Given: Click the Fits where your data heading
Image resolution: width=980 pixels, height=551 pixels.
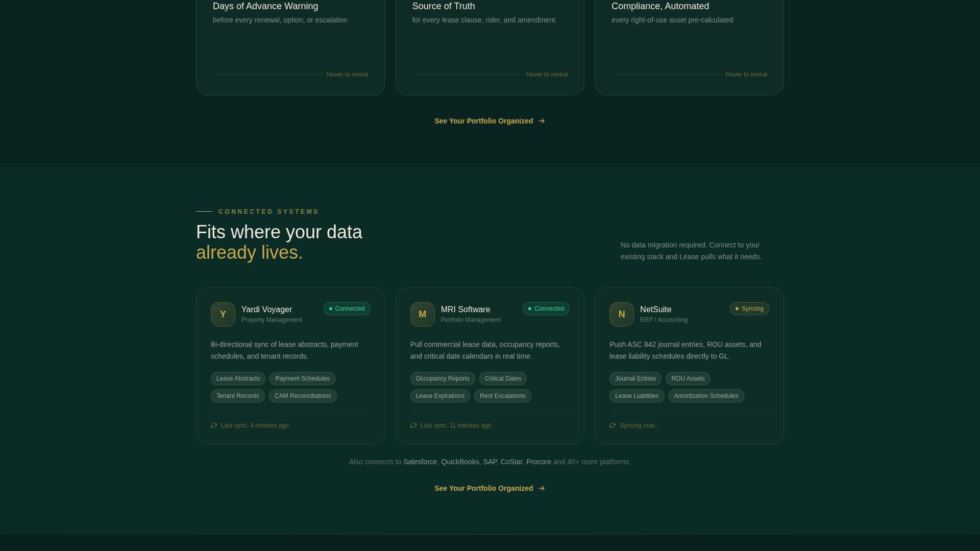Looking at the screenshot, I should coord(279,232).
